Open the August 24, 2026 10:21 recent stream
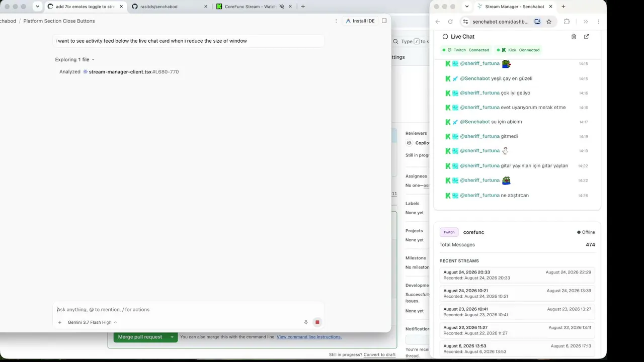The width and height of the screenshot is (644, 362). click(517, 294)
